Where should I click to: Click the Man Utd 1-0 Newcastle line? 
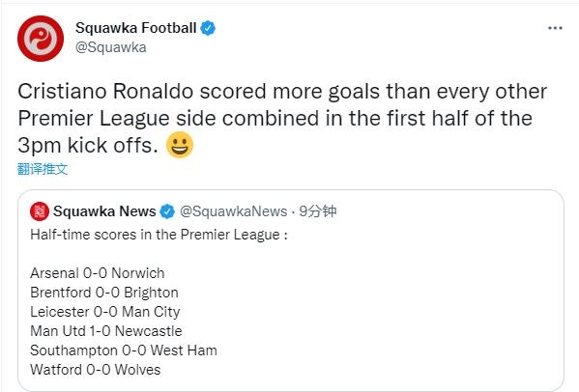click(106, 331)
